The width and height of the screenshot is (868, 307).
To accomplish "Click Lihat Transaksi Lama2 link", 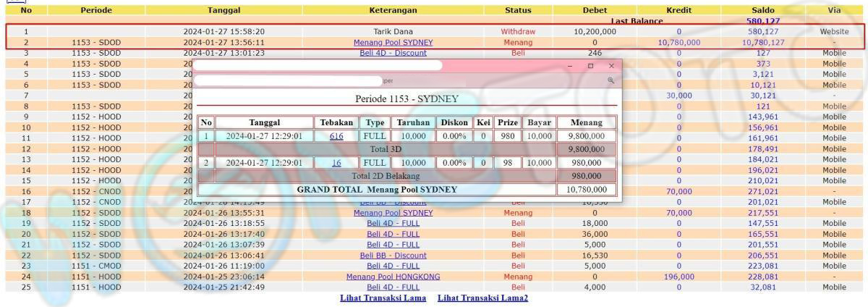I will (x=482, y=298).
